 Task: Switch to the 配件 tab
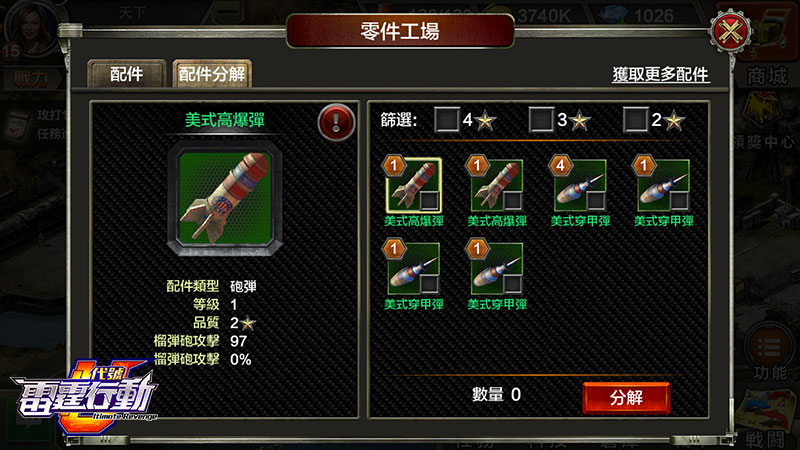[x=127, y=74]
